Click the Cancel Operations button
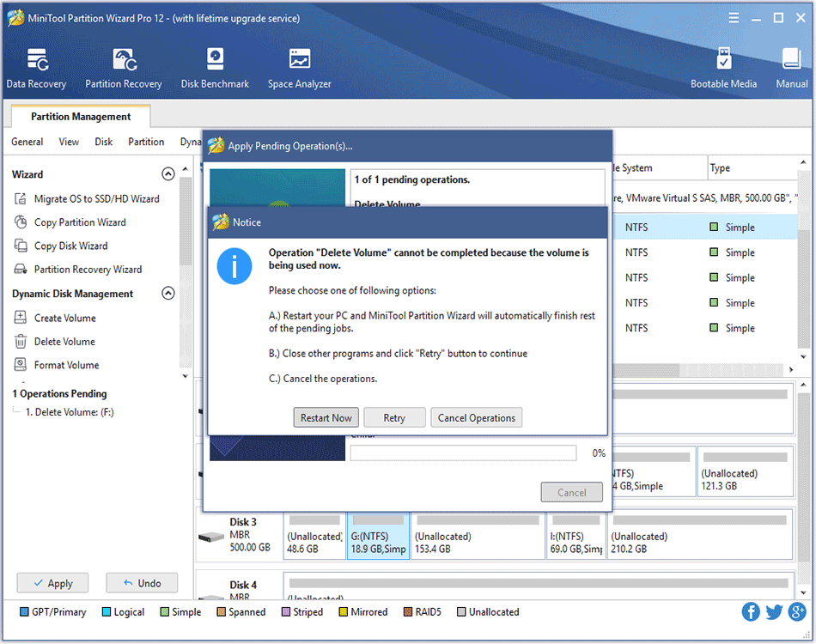The height and width of the screenshot is (644, 816). point(476,417)
